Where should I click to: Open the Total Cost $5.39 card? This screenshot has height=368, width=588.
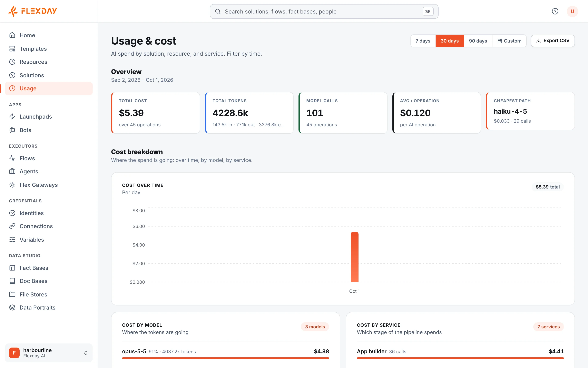click(156, 113)
